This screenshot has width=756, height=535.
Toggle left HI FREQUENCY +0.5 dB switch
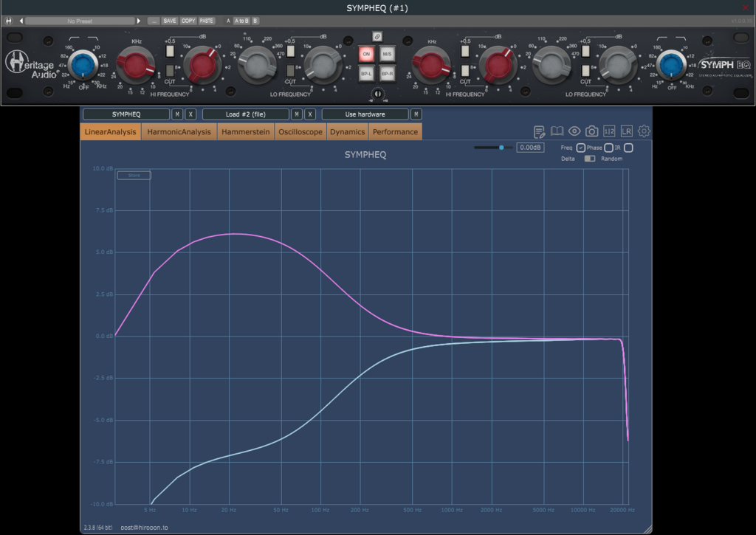coord(170,51)
